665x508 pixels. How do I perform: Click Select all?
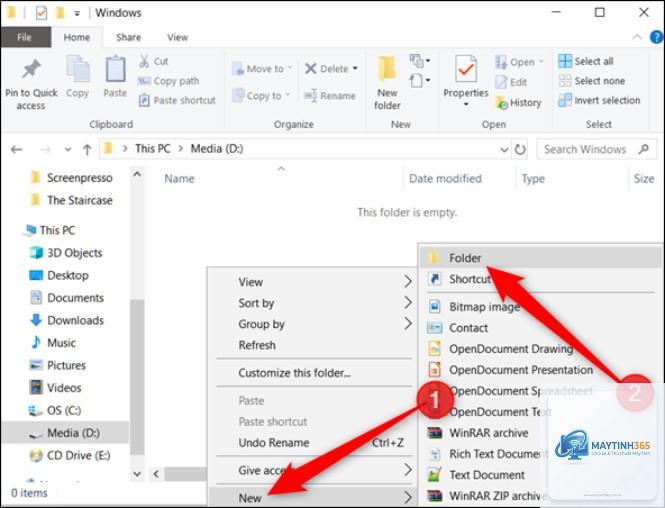[586, 61]
